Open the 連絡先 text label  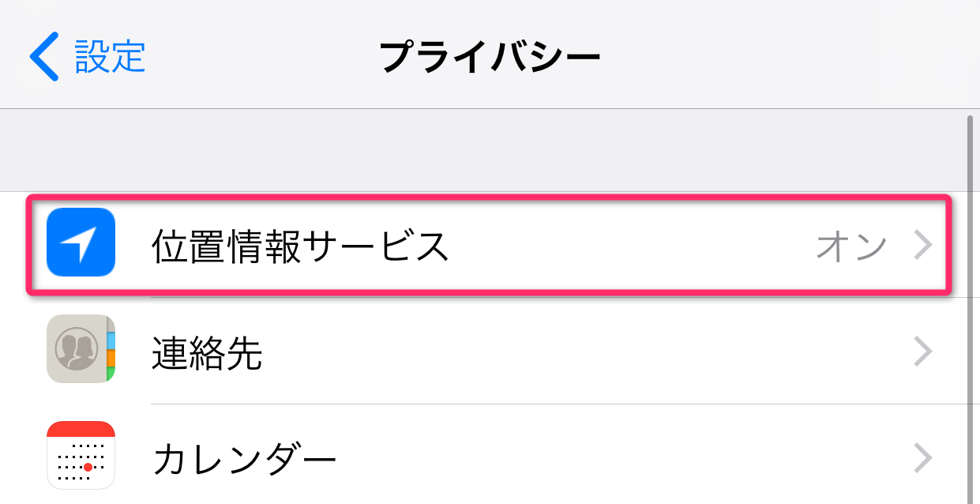pyautogui.click(x=207, y=354)
